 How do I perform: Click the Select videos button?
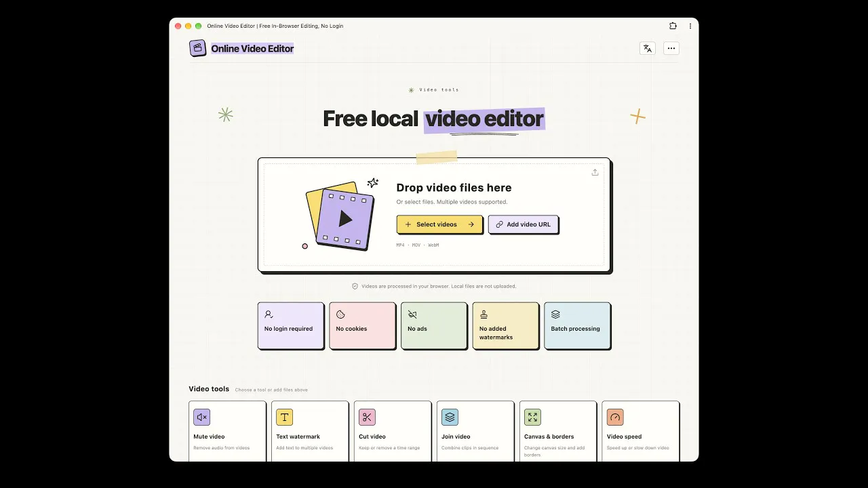(x=439, y=224)
